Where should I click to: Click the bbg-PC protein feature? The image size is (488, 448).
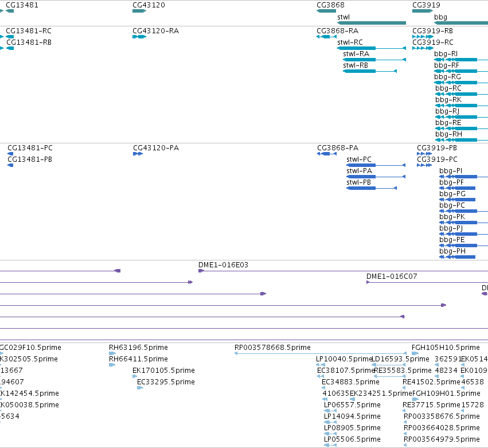click(x=452, y=205)
